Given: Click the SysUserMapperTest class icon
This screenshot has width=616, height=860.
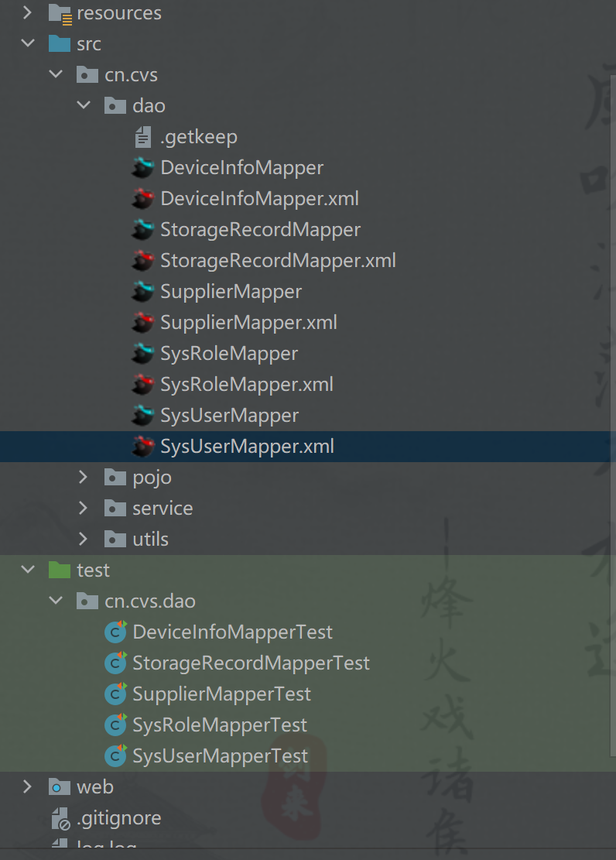Looking at the screenshot, I should point(115,756).
